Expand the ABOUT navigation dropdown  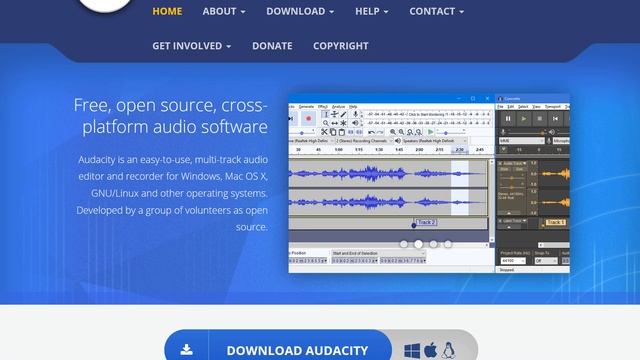point(224,11)
